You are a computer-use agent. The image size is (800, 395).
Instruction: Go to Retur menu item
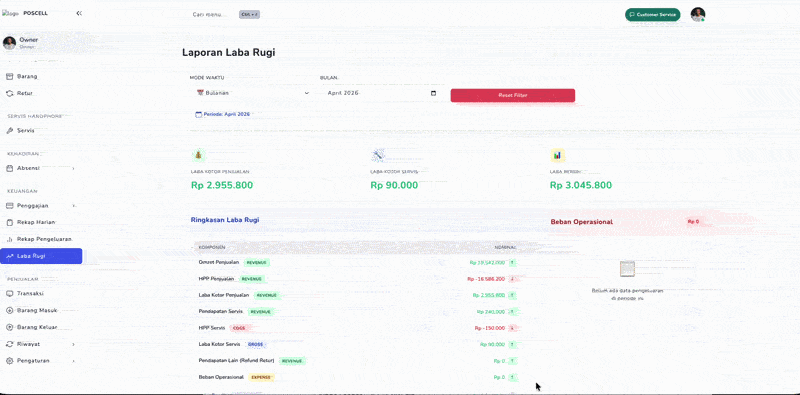(x=41, y=93)
